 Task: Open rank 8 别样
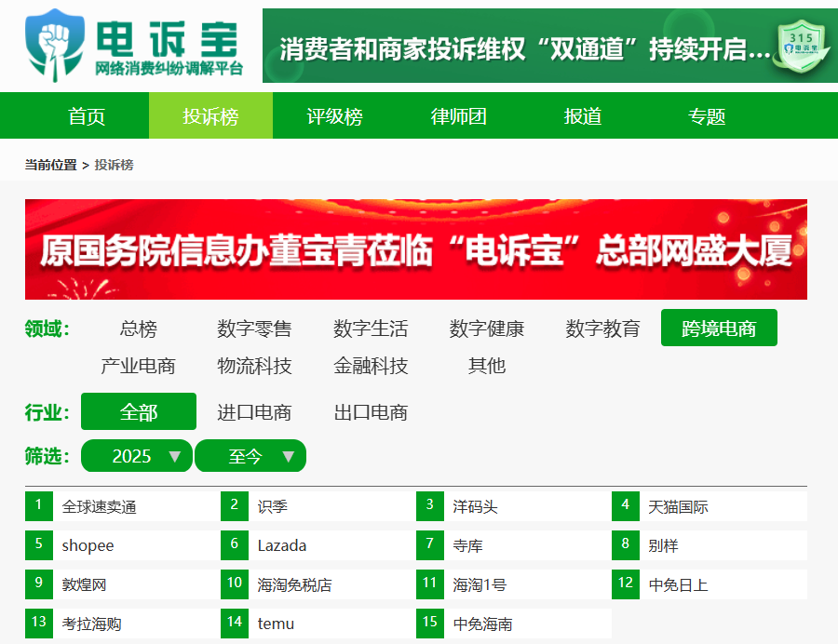[710, 545]
